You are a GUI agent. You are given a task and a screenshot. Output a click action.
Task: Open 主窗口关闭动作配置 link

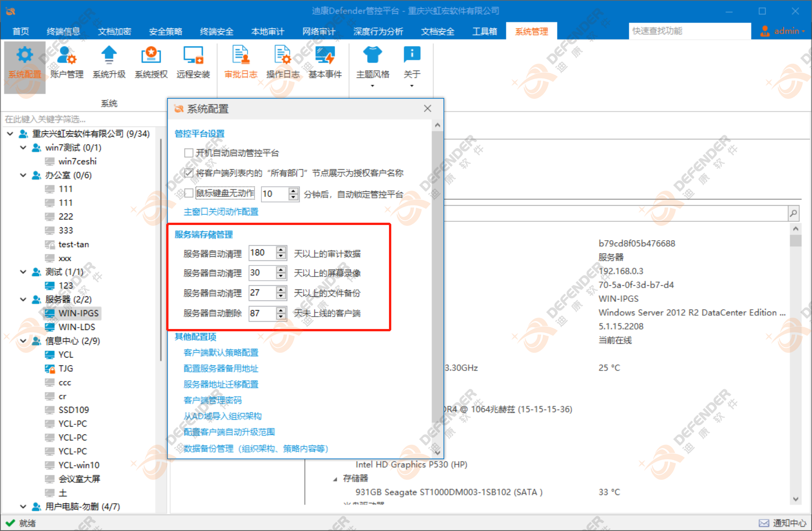pos(221,212)
